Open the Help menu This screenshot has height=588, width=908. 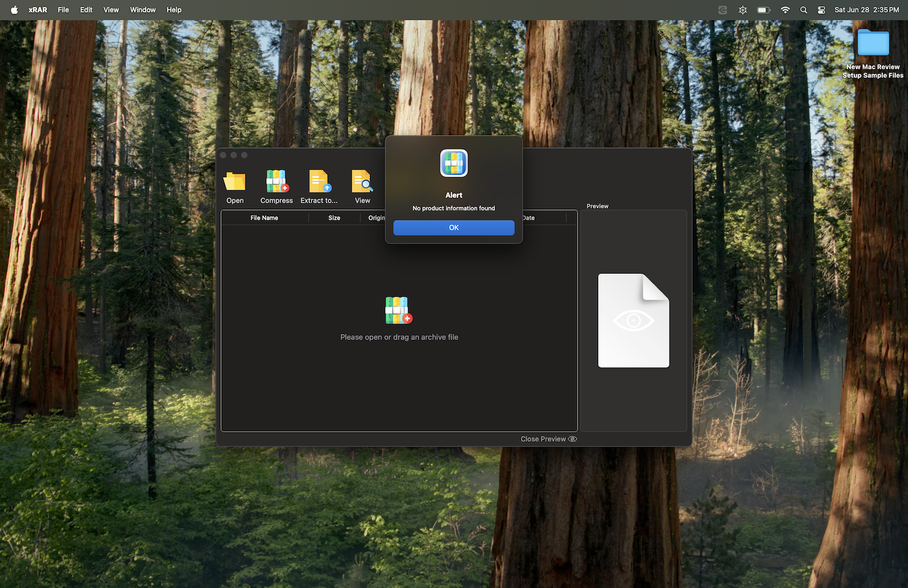(174, 10)
